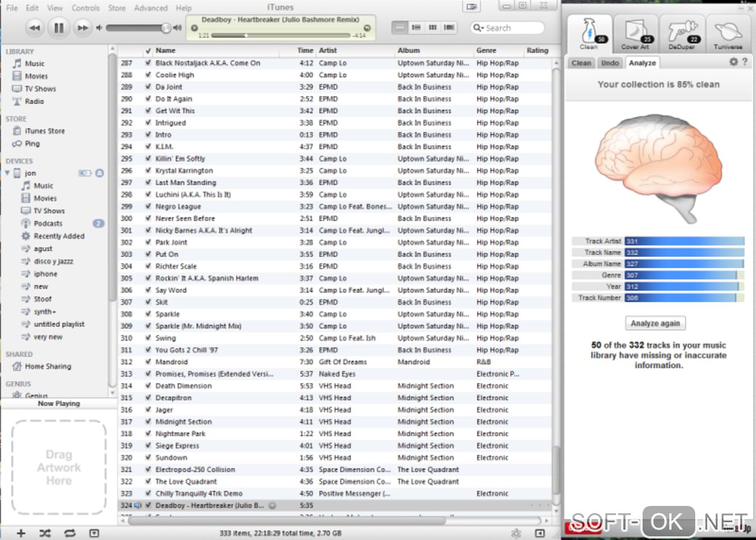This screenshot has width=756, height=540.
Task: Switch to list view
Action: click(x=399, y=27)
